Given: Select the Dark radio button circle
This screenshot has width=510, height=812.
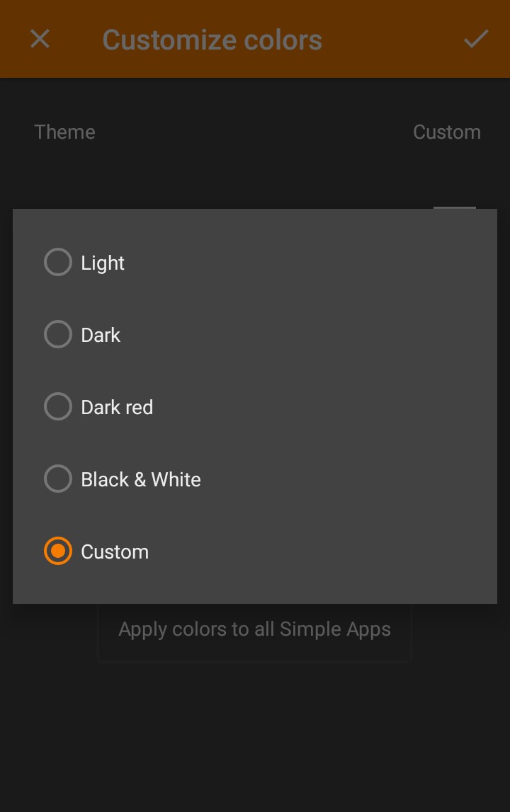Looking at the screenshot, I should click(x=58, y=334).
